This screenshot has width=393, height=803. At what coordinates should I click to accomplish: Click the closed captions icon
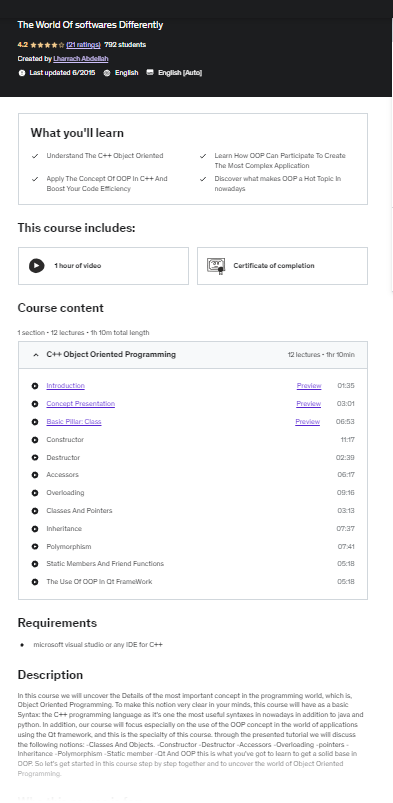pyautogui.click(x=150, y=72)
